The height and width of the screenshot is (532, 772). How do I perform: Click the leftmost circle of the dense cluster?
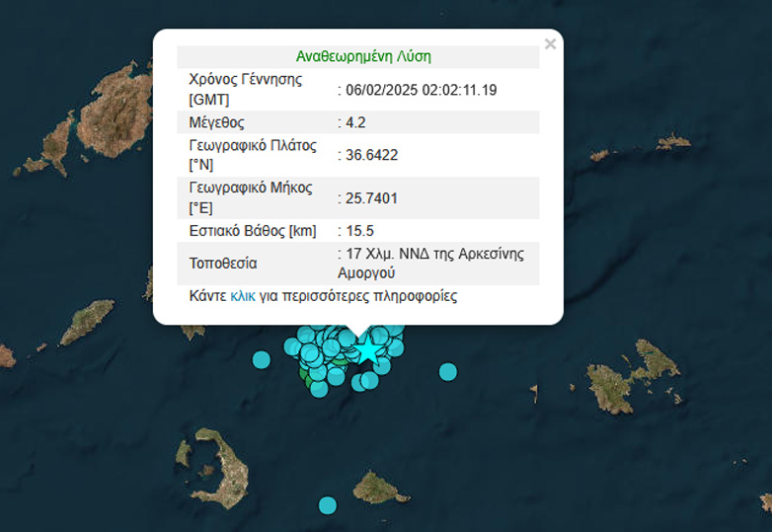click(x=292, y=346)
